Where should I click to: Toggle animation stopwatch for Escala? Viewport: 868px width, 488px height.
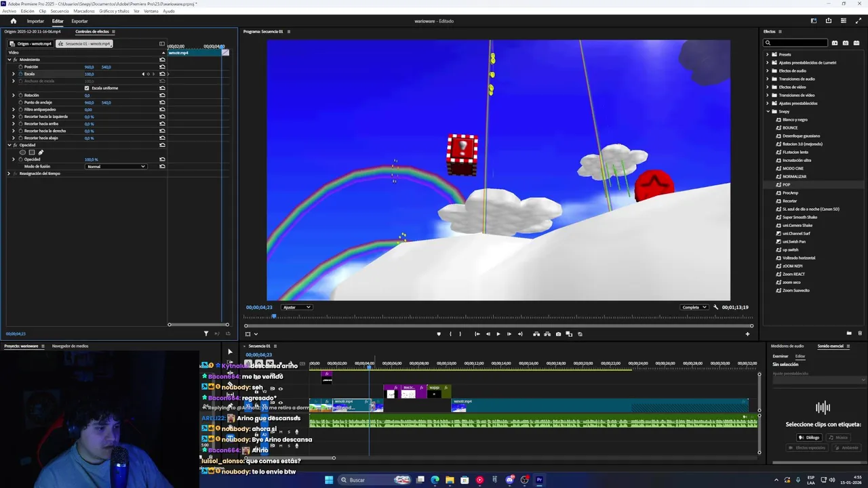[20, 74]
